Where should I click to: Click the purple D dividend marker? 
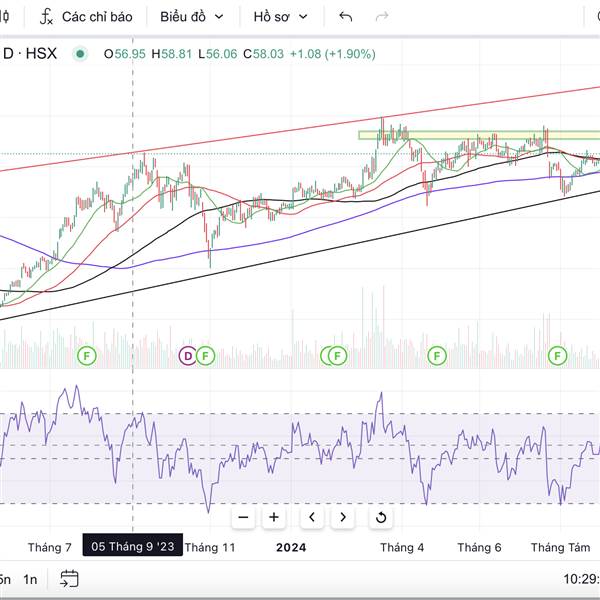pos(187,355)
